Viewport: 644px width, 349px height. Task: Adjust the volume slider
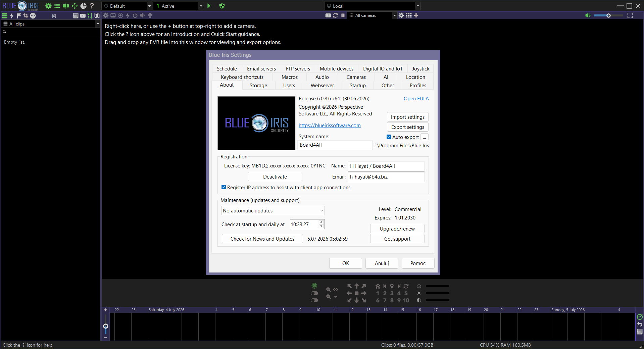[608, 15]
